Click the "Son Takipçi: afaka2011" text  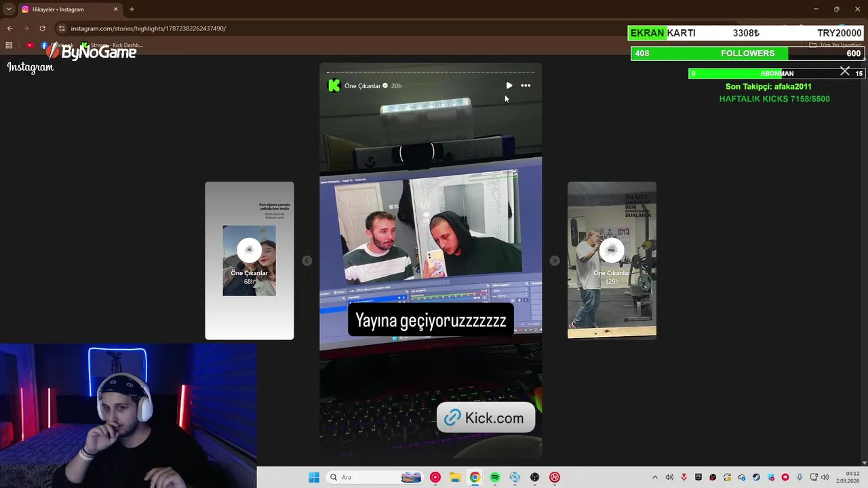(x=768, y=87)
